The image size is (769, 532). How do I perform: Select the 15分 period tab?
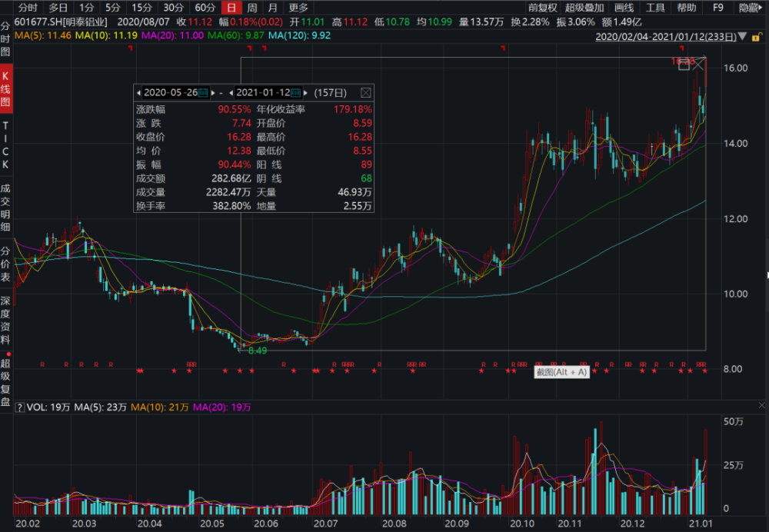pyautogui.click(x=141, y=8)
